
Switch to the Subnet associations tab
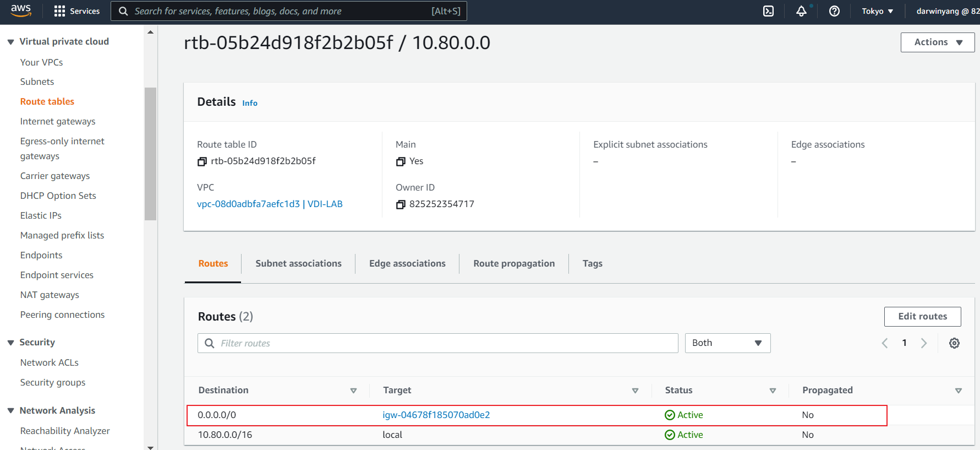[298, 263]
